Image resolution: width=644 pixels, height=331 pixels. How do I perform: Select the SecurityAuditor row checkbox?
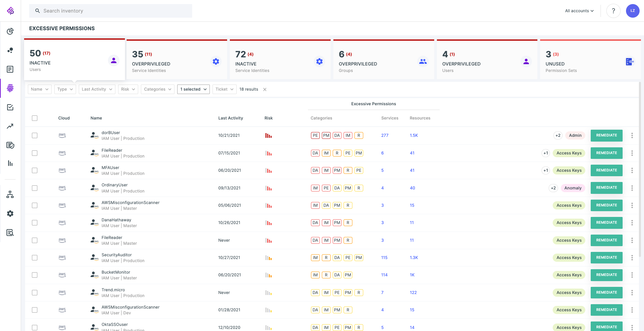point(35,258)
